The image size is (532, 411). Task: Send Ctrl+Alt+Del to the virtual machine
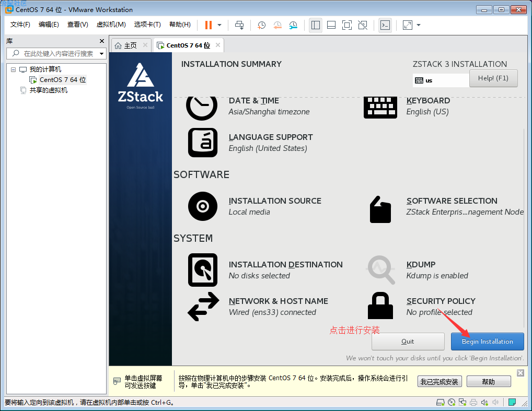coord(239,25)
